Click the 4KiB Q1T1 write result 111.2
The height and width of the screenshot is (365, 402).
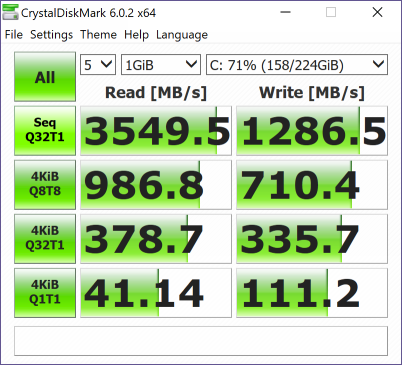click(x=312, y=293)
